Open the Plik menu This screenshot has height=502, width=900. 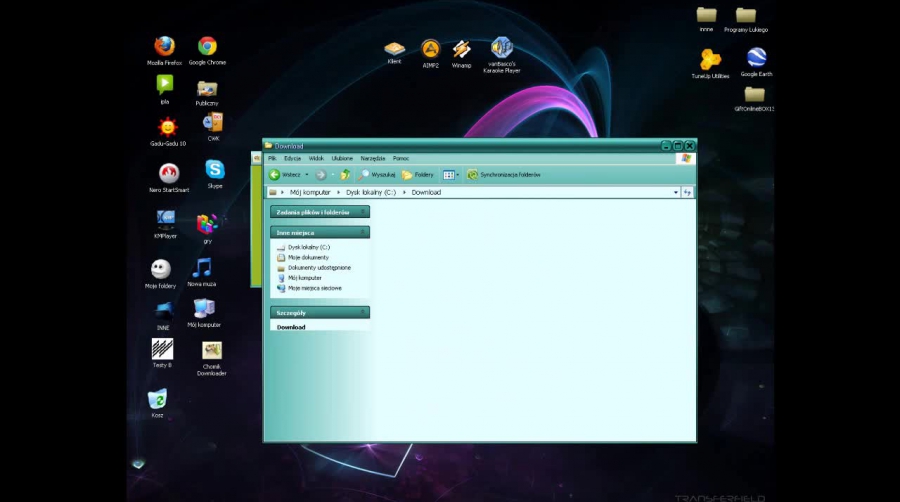point(272,158)
